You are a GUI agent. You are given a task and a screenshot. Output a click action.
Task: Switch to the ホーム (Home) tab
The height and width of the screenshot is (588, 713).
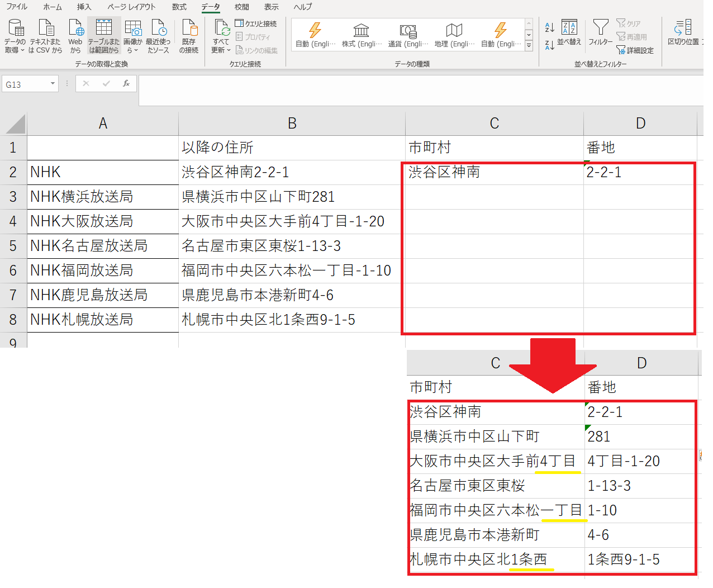tap(53, 7)
